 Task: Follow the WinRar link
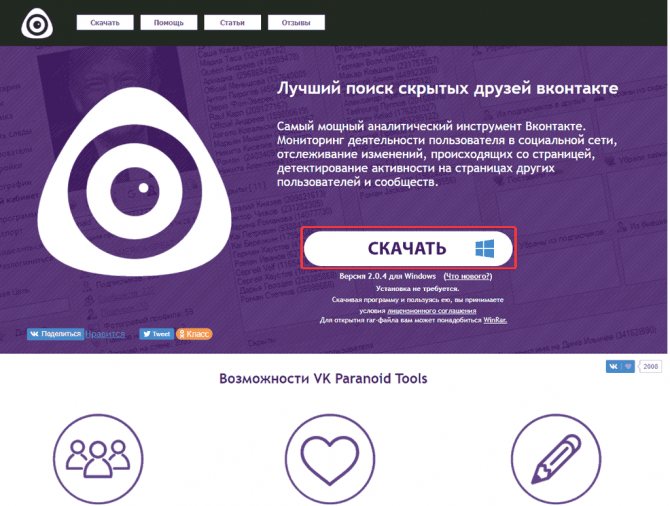pos(495,320)
